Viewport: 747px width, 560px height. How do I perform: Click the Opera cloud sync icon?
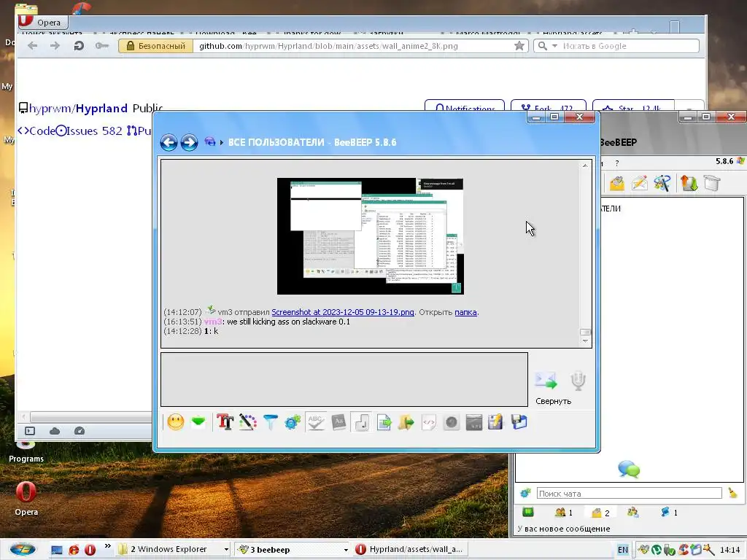55,431
